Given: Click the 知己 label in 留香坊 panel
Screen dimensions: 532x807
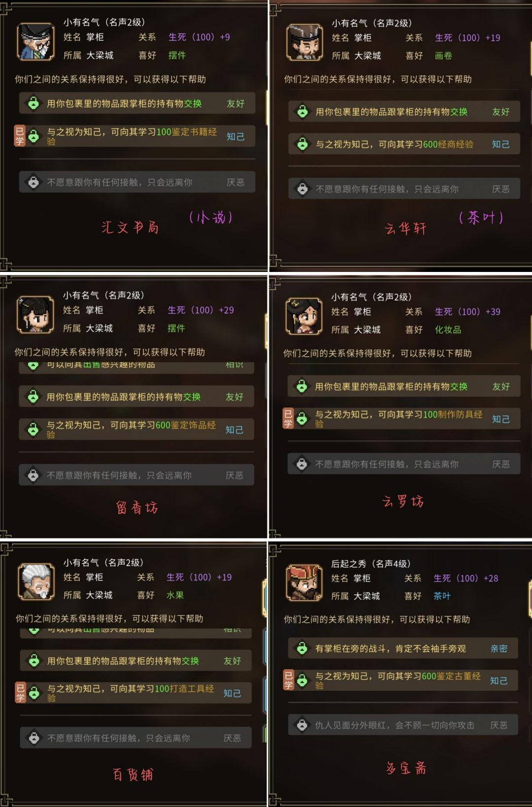Looking at the screenshot, I should 234,430.
